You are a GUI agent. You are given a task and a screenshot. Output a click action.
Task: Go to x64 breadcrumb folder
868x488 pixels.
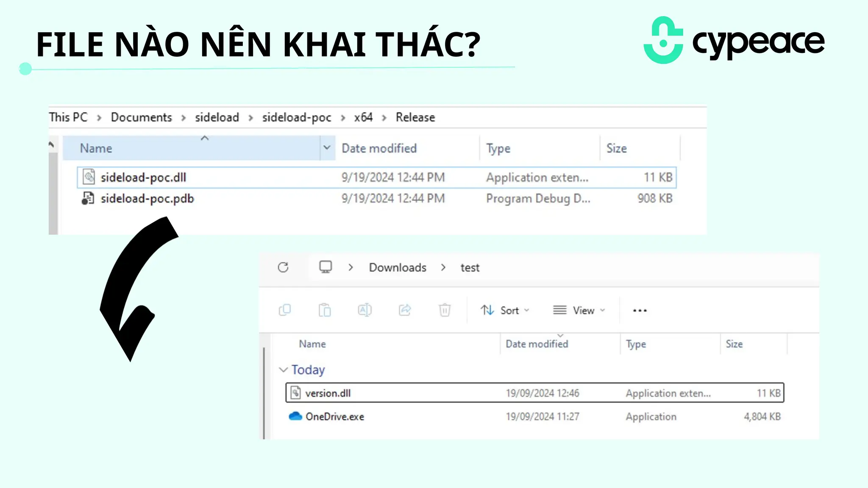coord(363,117)
